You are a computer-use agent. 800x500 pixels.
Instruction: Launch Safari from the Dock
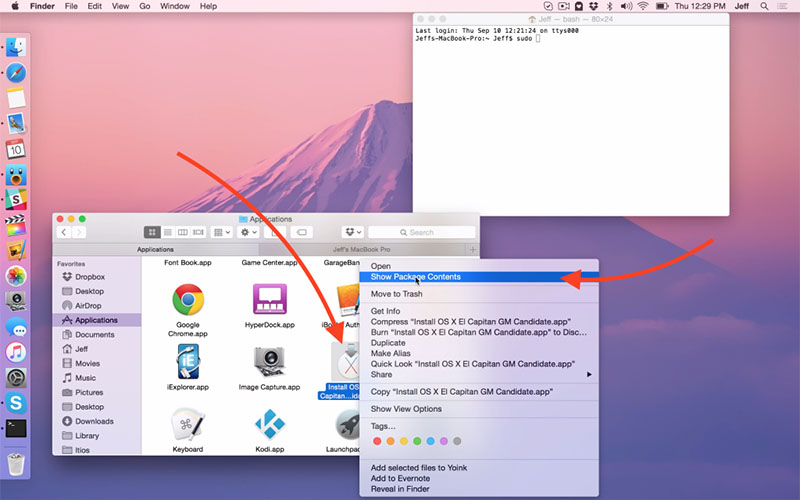pos(16,72)
